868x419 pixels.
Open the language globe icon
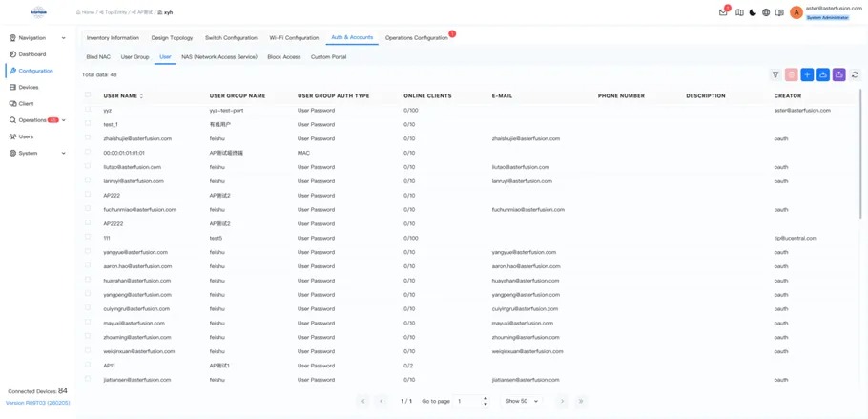pyautogui.click(x=766, y=12)
